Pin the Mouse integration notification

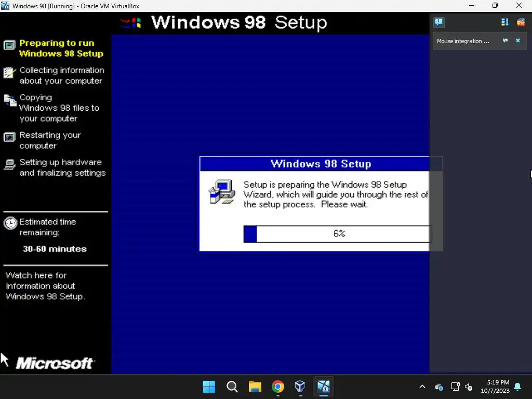pyautogui.click(x=505, y=41)
